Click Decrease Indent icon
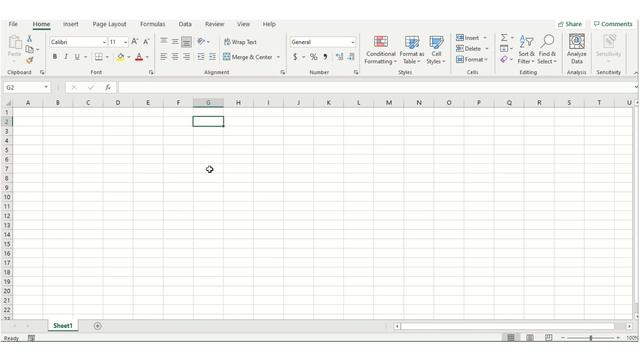This screenshot has width=640, height=360. 201,57
